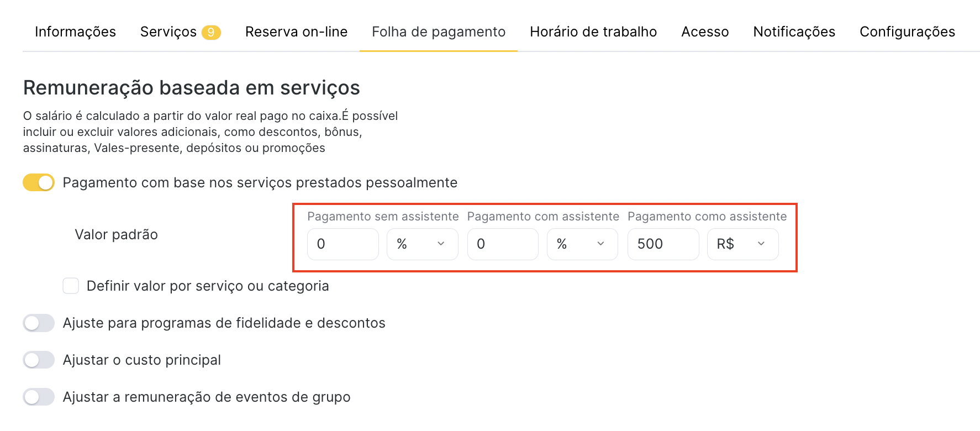The image size is (980, 431).
Task: Go to Reserva on-line tab
Action: (x=296, y=32)
